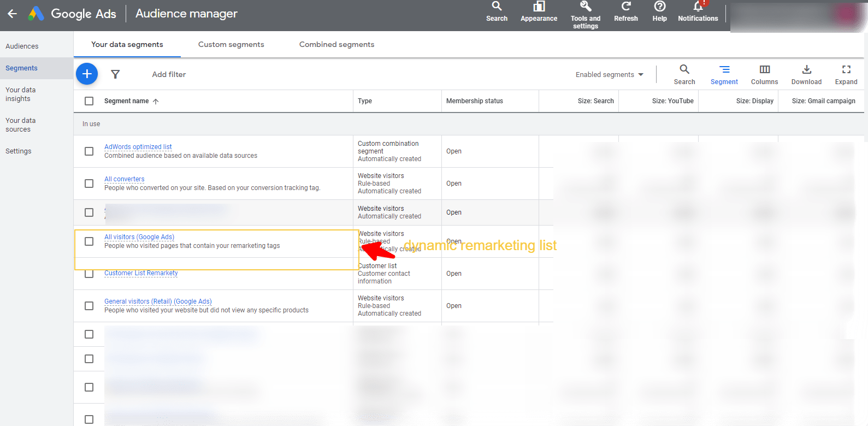
Task: Open Your data insights in sidebar
Action: [x=21, y=94]
